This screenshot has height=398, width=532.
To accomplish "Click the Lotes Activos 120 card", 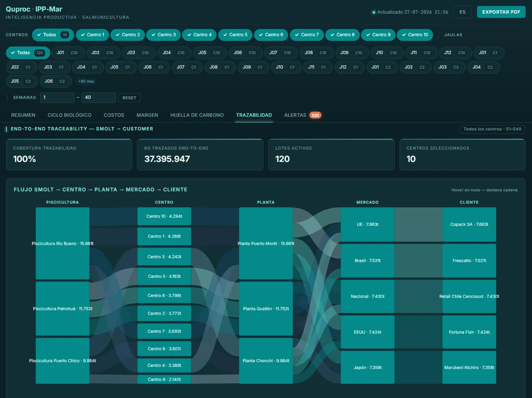I will click(331, 155).
